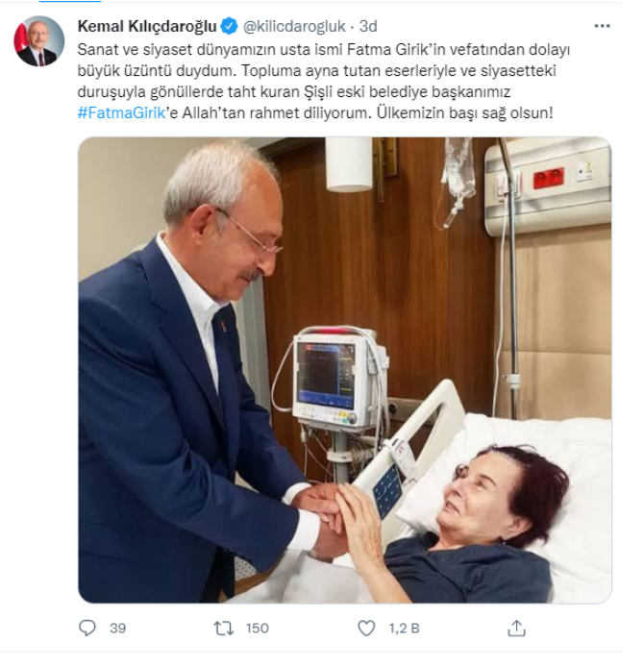Screen dimensions: 644x667
Task: Click the reply speech bubble icon
Action: (87, 628)
